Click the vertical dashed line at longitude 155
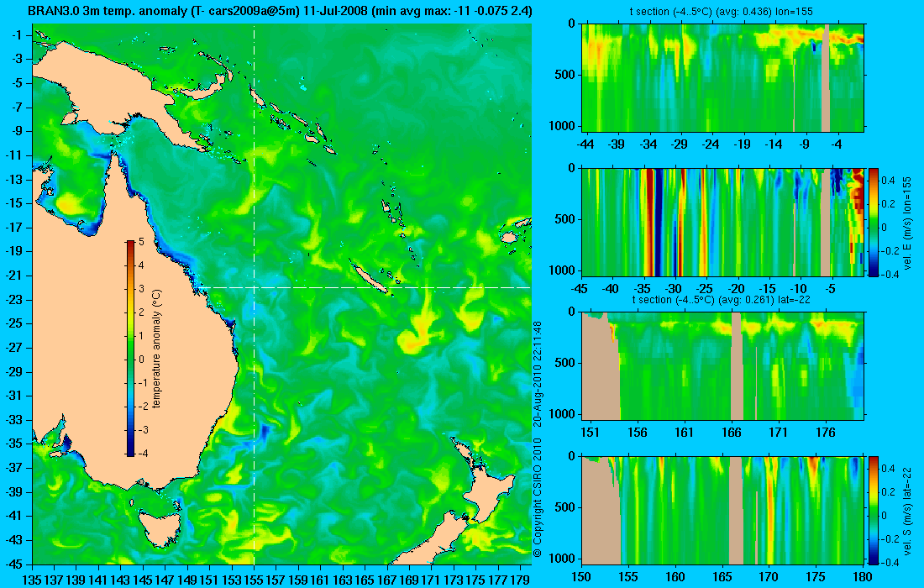Image resolution: width=924 pixels, height=588 pixels. (x=254, y=295)
